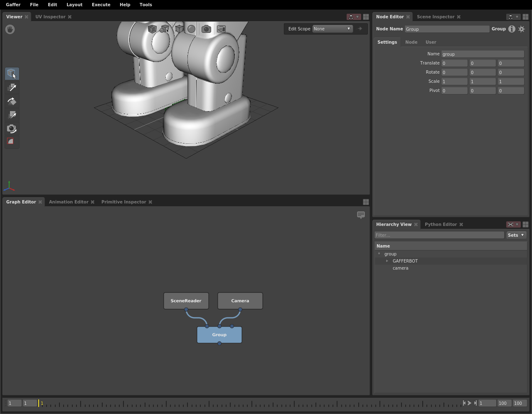
Task: Open the Execute menu
Action: [x=101, y=5]
